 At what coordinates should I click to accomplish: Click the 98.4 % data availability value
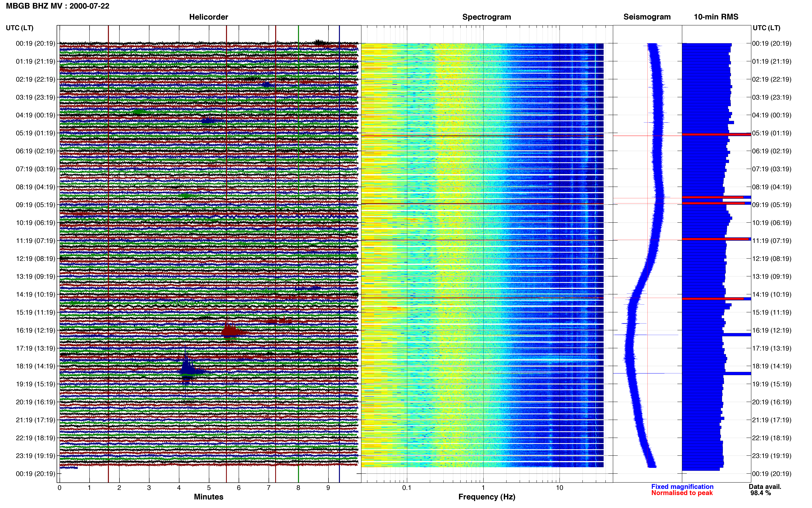[x=761, y=493]
